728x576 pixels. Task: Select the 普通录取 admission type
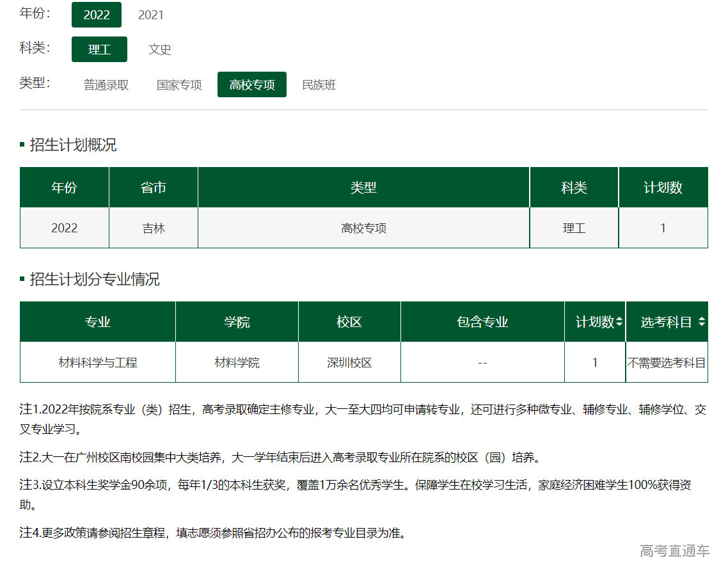(106, 85)
